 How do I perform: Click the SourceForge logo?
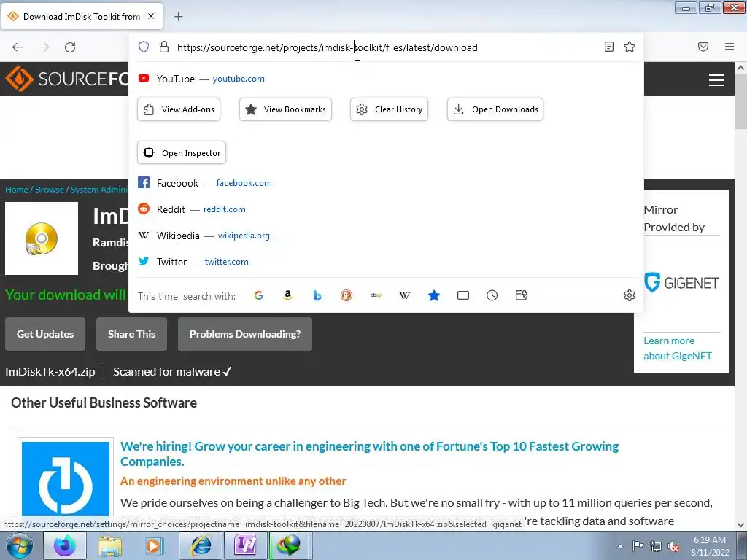(x=66, y=79)
